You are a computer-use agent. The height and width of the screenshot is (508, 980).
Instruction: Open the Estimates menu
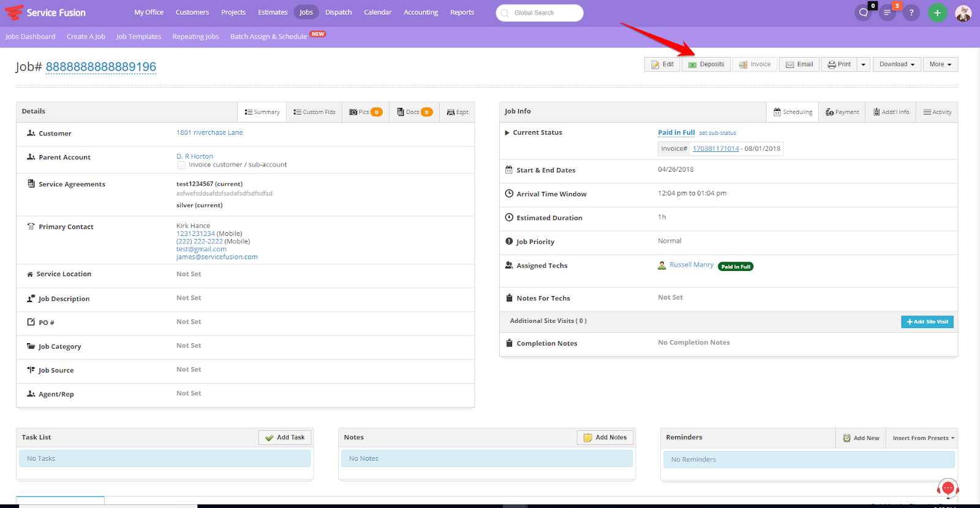tap(273, 12)
